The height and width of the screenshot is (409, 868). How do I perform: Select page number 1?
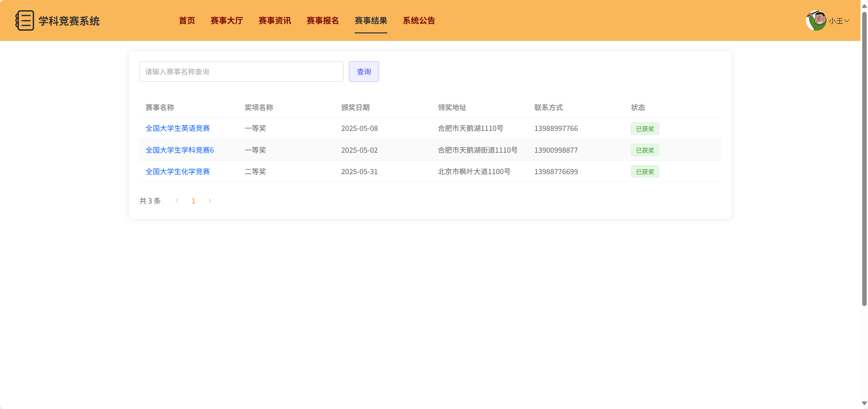click(x=193, y=201)
